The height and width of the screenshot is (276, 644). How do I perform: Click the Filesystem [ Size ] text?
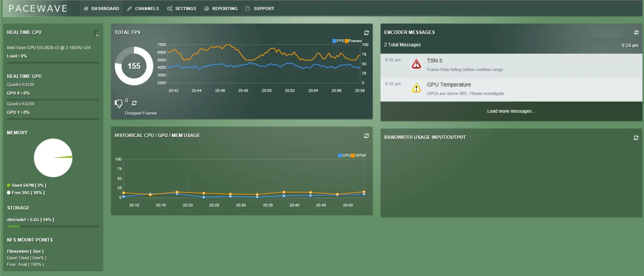click(x=25, y=252)
